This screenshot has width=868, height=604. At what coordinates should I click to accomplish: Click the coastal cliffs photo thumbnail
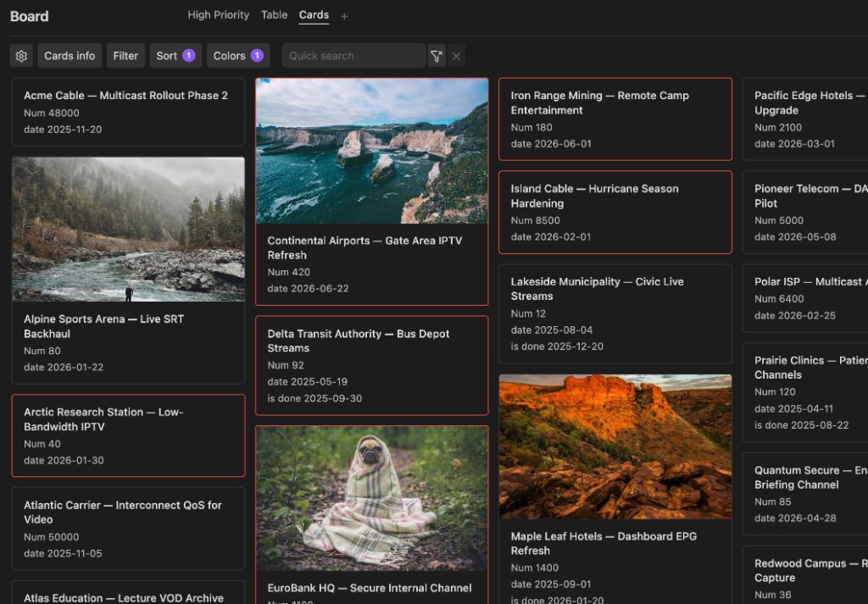pos(372,151)
